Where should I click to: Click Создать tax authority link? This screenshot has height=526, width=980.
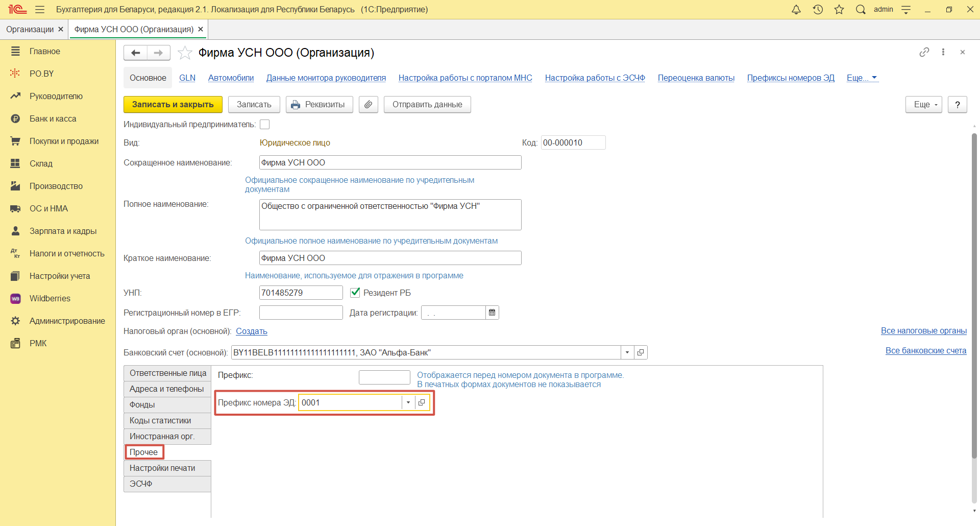tap(251, 331)
